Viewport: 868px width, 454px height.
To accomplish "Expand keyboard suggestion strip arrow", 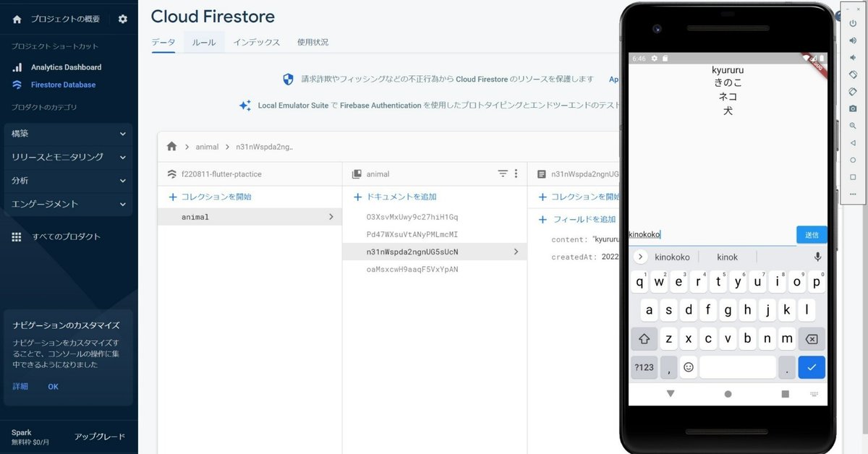I will 639,257.
